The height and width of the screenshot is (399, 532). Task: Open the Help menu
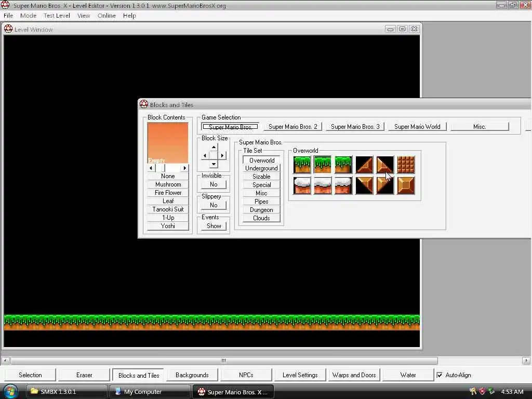pos(129,16)
